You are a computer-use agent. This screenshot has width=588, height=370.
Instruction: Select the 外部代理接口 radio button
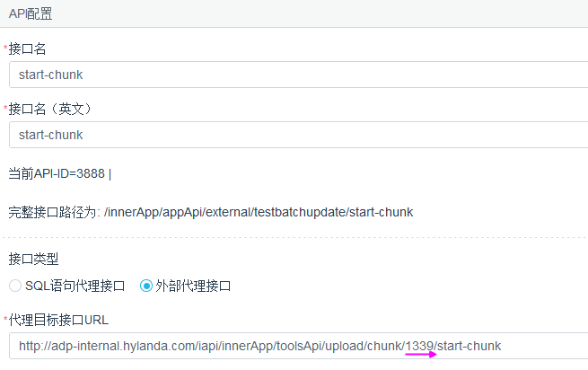146,286
